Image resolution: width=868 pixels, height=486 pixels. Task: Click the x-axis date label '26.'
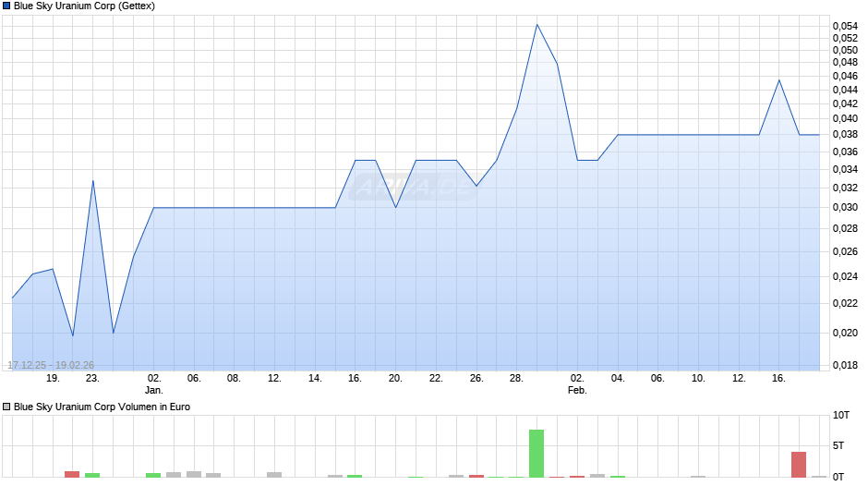tap(476, 379)
